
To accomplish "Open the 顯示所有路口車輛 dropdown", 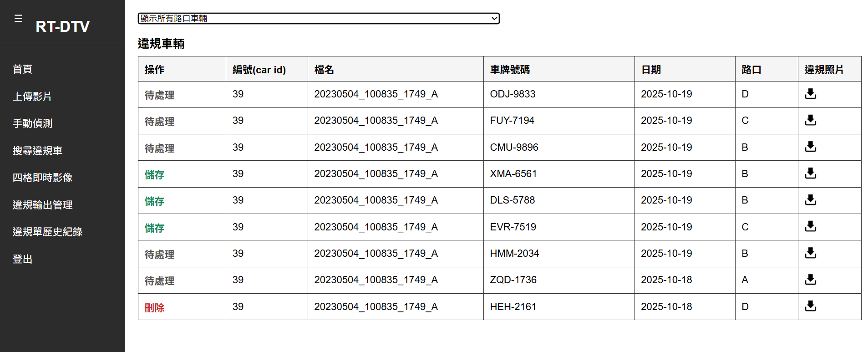I will pyautogui.click(x=319, y=18).
